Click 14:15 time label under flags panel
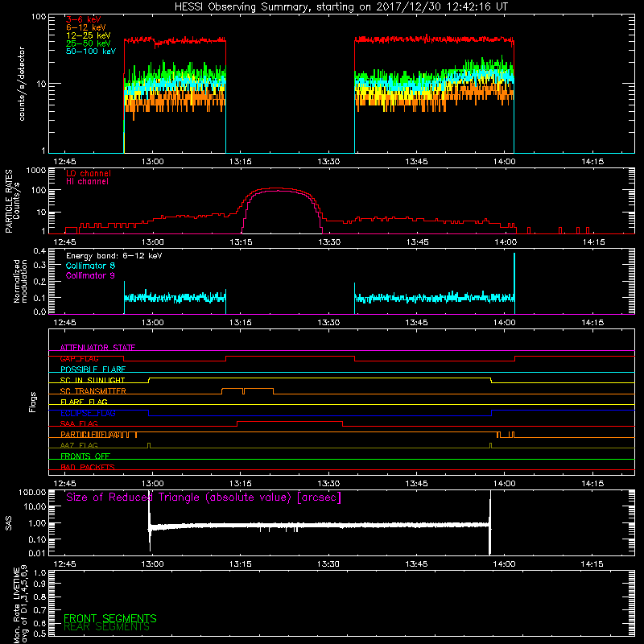The height and width of the screenshot is (644, 644). tap(592, 484)
